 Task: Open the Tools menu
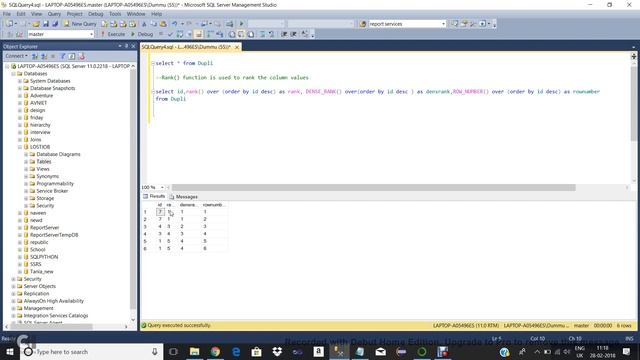pos(115,14)
